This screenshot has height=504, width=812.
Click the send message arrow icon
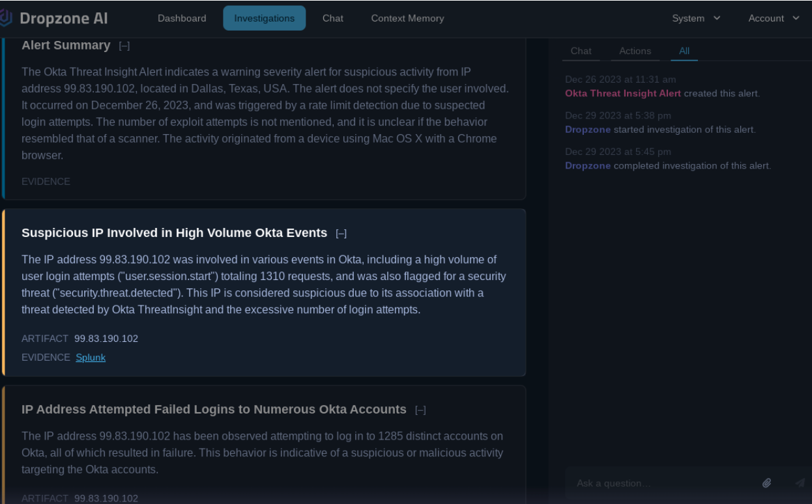tap(800, 483)
